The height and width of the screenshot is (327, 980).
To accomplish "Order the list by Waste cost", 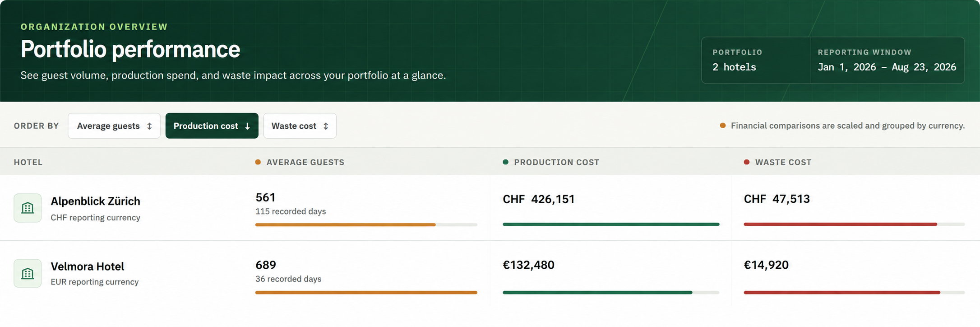I will 300,126.
